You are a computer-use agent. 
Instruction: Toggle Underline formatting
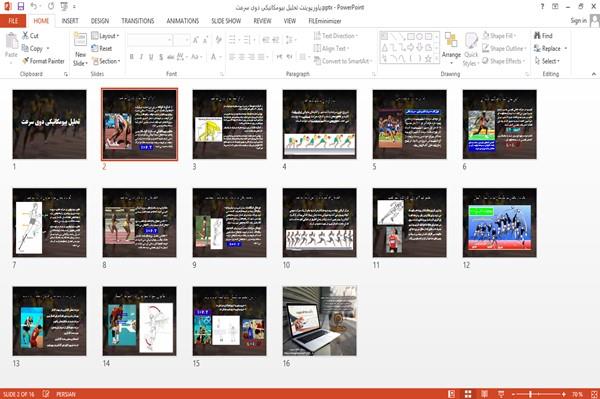pos(151,57)
